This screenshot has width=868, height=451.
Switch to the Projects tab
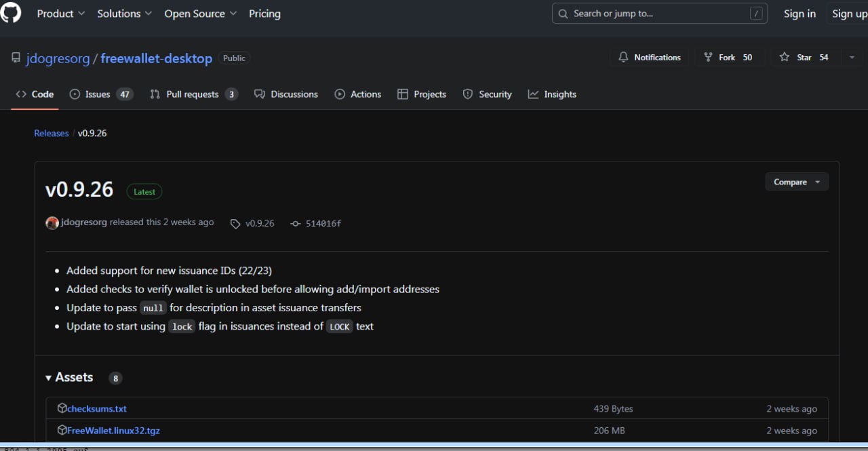[x=422, y=94]
